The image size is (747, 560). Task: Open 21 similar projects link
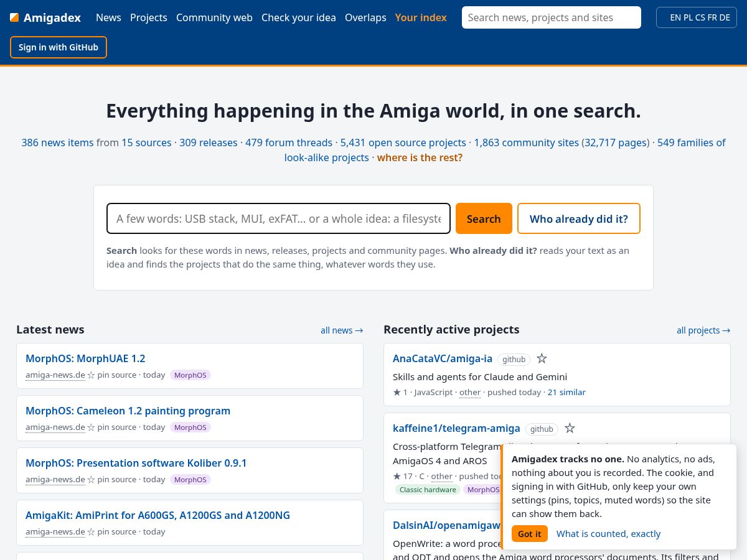(566, 392)
